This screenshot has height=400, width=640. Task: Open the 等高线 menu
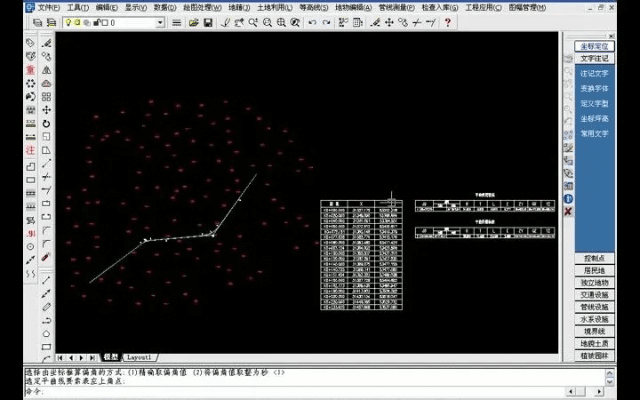point(316,7)
